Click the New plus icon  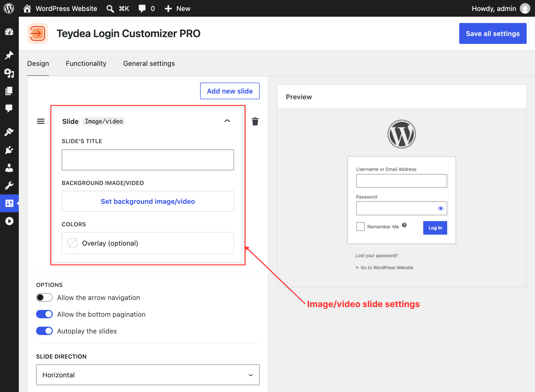[x=168, y=9]
